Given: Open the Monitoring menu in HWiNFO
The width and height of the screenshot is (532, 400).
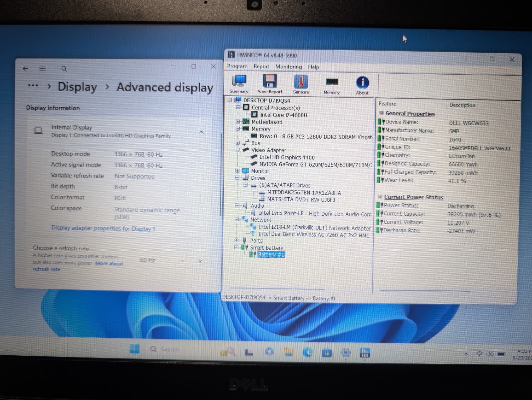Looking at the screenshot, I should pos(288,67).
